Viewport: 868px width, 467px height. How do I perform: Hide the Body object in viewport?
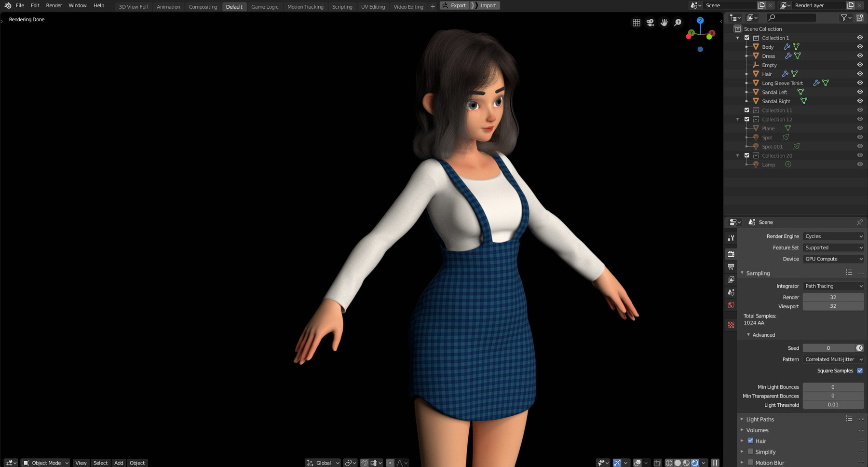pos(860,47)
